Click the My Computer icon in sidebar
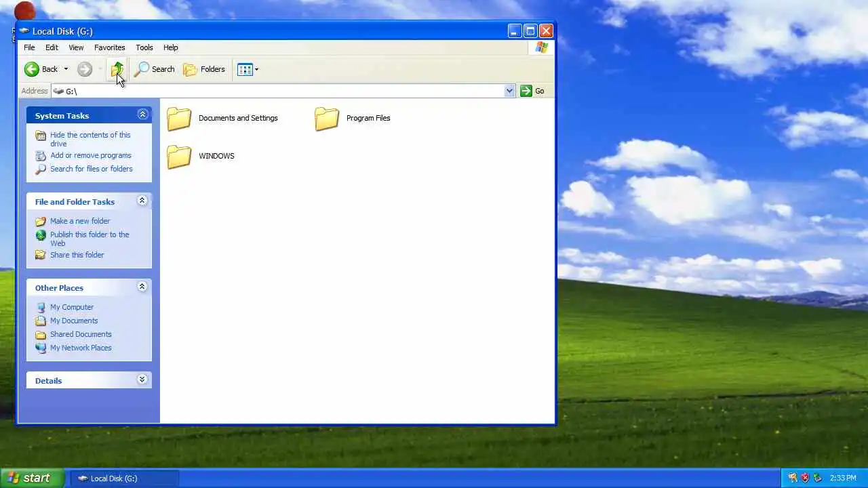The height and width of the screenshot is (488, 868). click(41, 307)
